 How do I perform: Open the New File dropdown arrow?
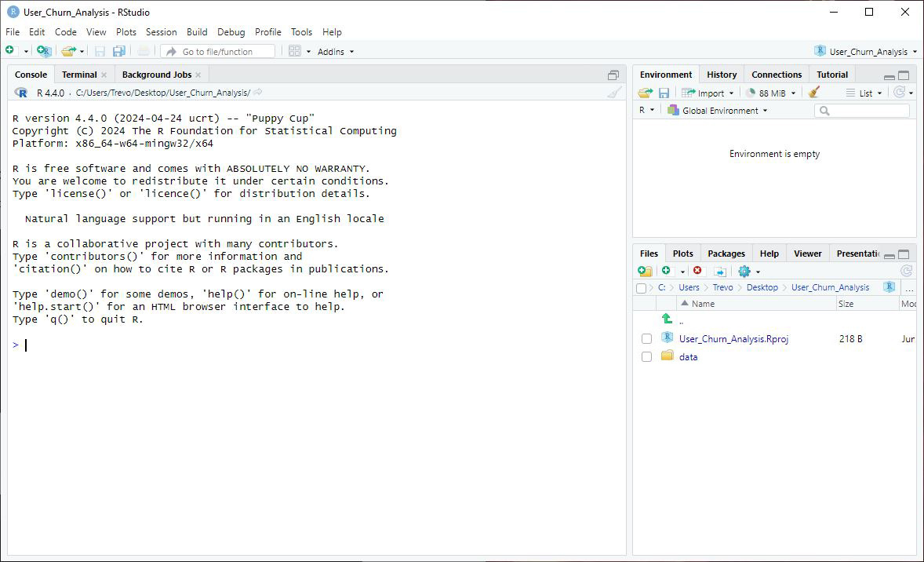click(25, 52)
